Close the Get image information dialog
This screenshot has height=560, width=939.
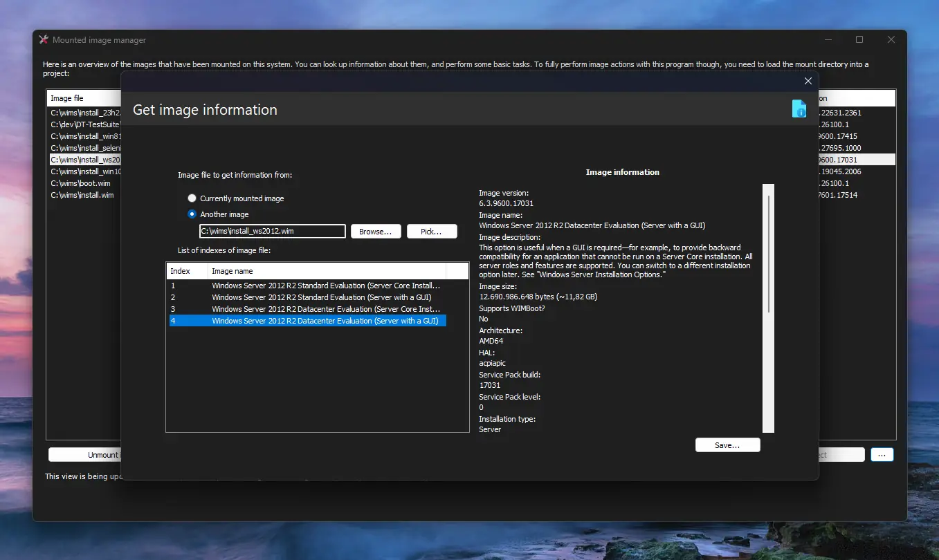pos(808,81)
